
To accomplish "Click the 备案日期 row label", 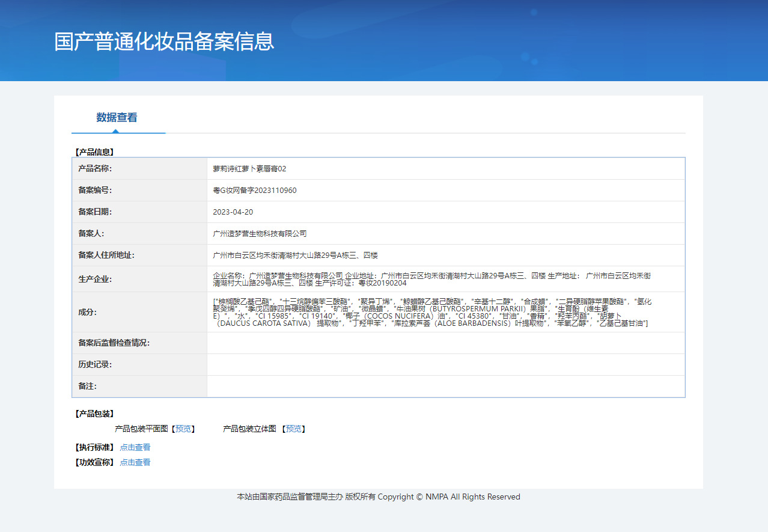I will 95,212.
